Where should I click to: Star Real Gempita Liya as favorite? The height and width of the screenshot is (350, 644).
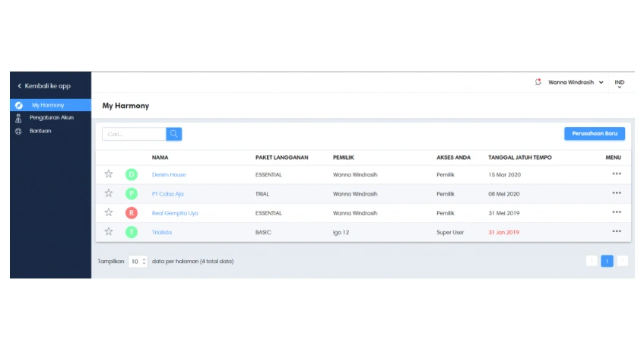[109, 212]
